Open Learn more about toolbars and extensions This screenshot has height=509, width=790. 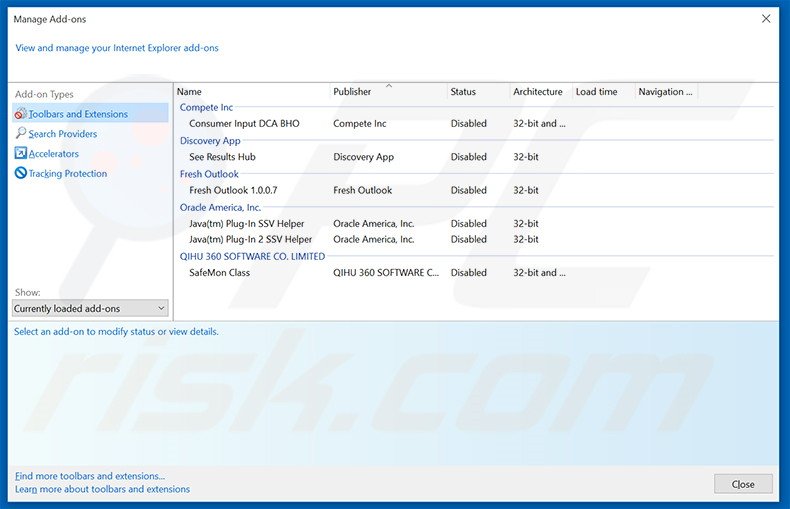click(x=102, y=489)
